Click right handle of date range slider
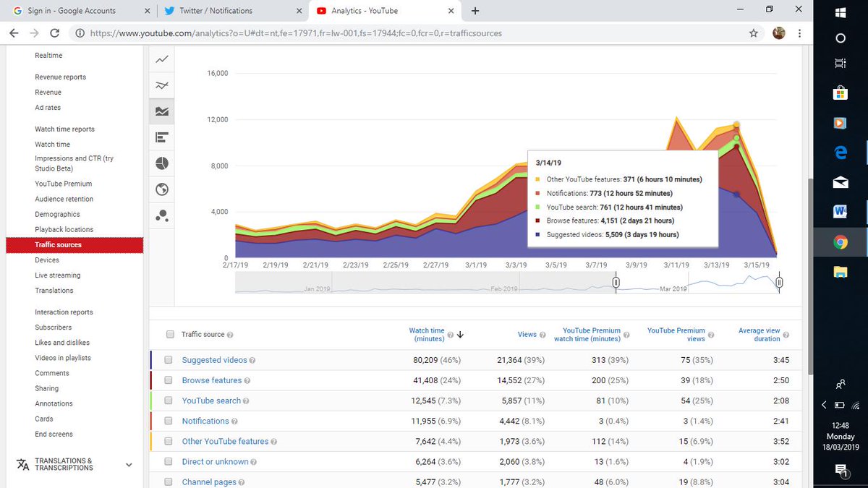868x488 pixels. [x=778, y=282]
